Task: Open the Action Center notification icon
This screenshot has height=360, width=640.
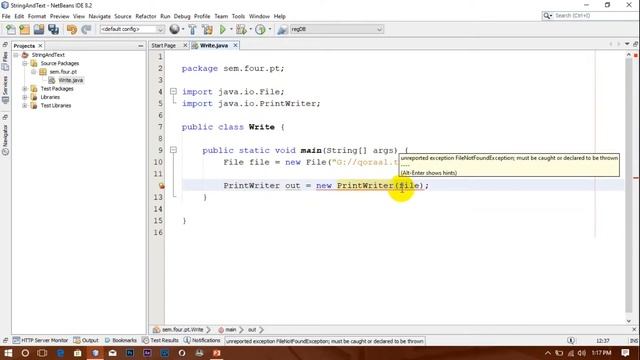Action: [x=625, y=353]
